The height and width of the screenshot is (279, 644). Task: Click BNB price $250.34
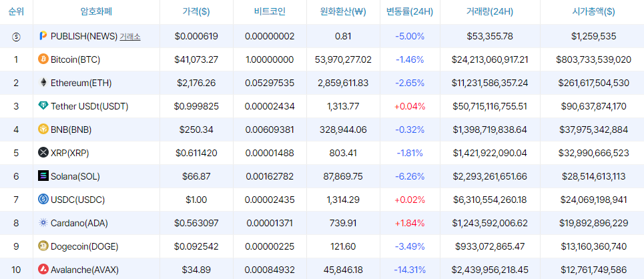(196, 130)
